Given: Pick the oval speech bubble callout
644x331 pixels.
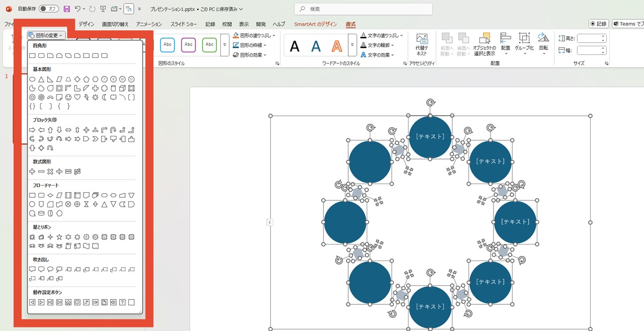Looking at the screenshot, I should pyautogui.click(x=50, y=269).
